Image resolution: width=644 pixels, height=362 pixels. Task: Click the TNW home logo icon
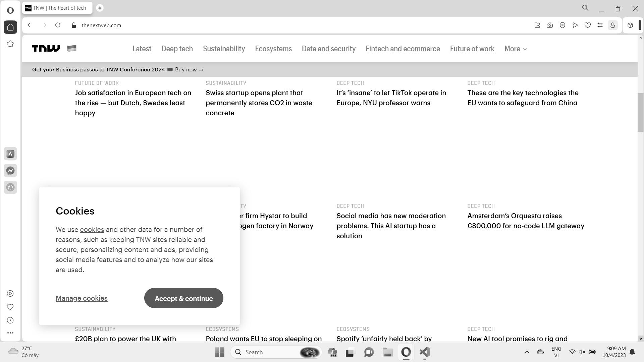46,49
